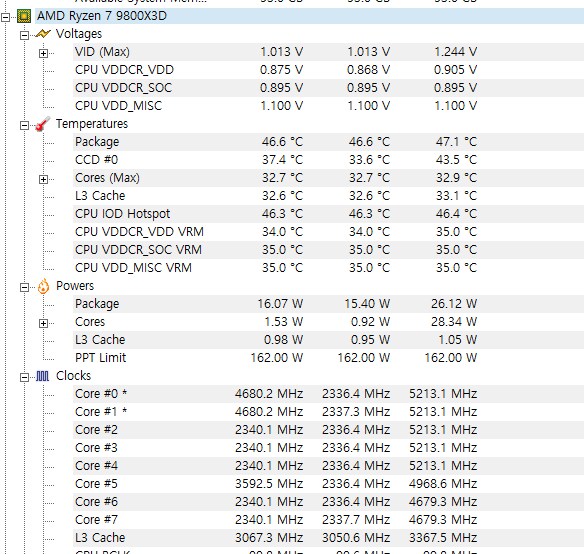Select the Voltages group label

[79, 34]
